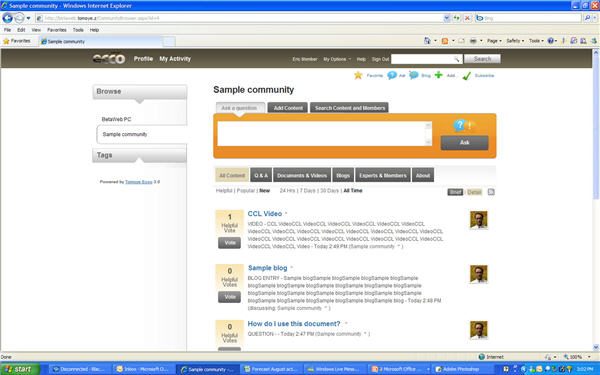The height and width of the screenshot is (375, 600).
Task: Click the Ask speech bubble icon
Action: 392,75
